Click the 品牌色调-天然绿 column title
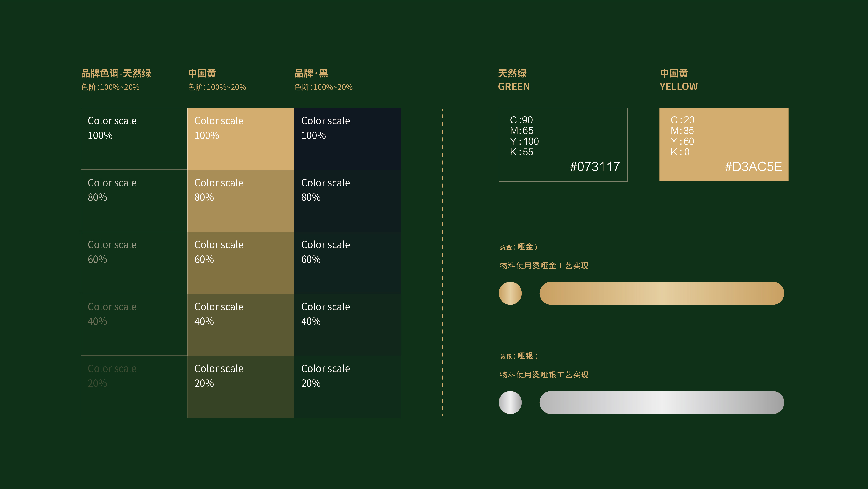Image resolution: width=868 pixels, height=489 pixels. pos(116,73)
